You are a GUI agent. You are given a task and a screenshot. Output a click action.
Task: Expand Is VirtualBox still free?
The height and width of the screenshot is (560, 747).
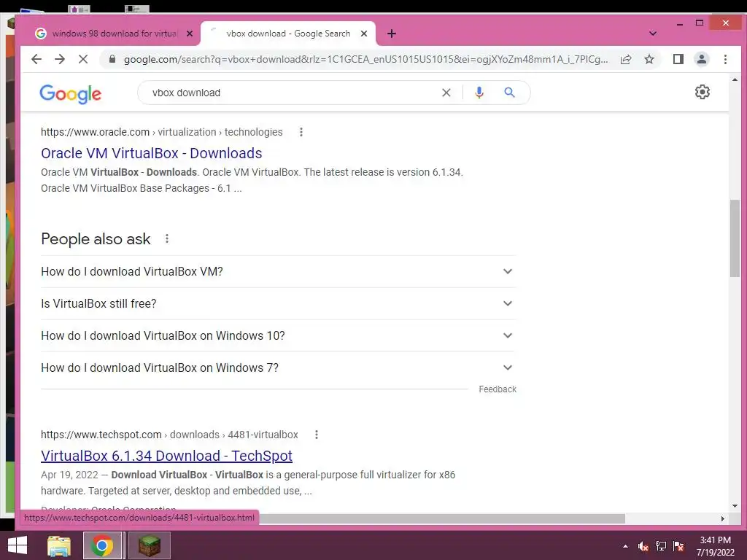(x=278, y=303)
